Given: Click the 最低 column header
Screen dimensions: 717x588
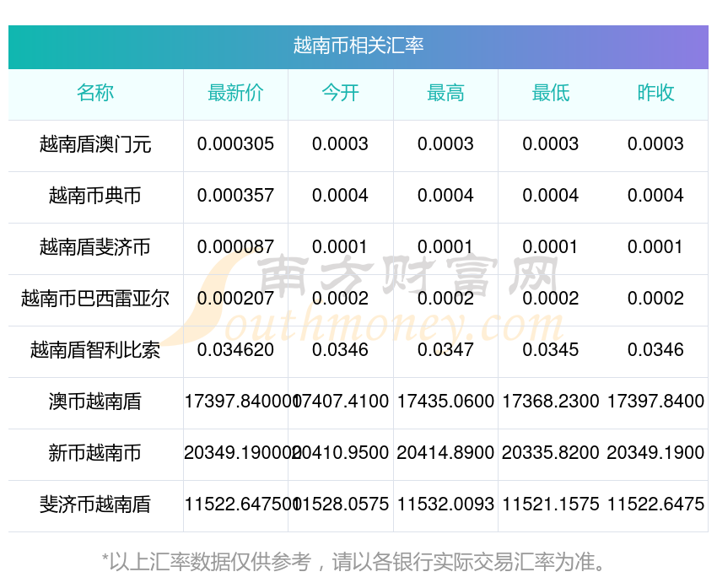Looking at the screenshot, I should 550,94.
